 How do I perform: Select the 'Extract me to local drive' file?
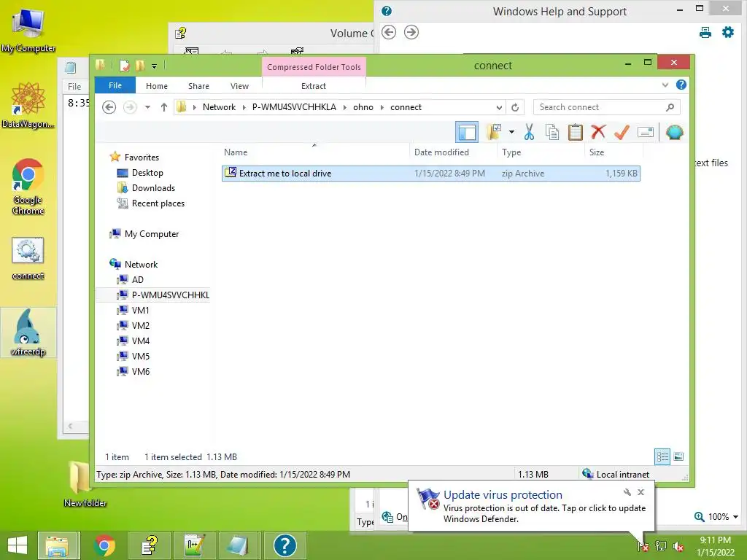point(430,174)
